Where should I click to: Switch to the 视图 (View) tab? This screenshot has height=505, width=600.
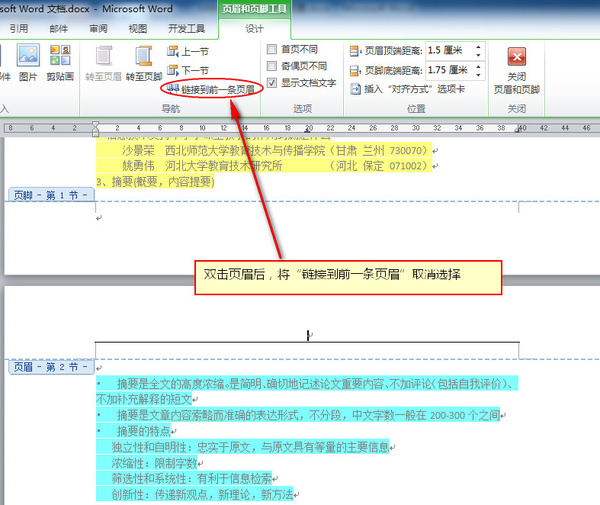click(x=138, y=29)
